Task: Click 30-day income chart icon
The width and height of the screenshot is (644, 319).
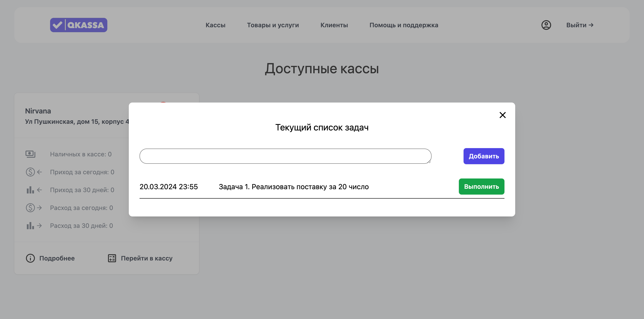Action: tap(30, 190)
